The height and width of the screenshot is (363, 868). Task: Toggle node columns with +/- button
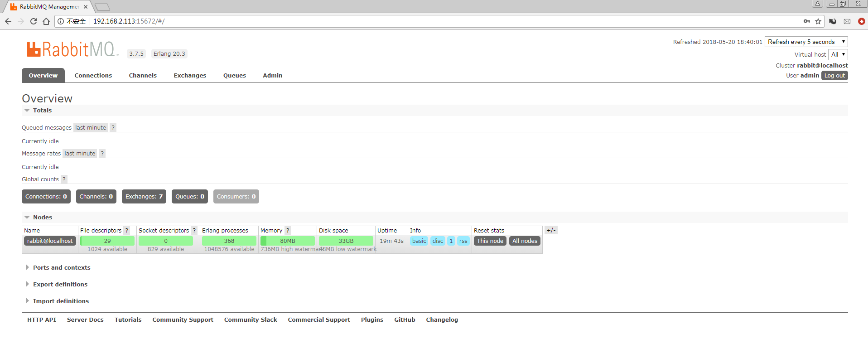pos(551,230)
